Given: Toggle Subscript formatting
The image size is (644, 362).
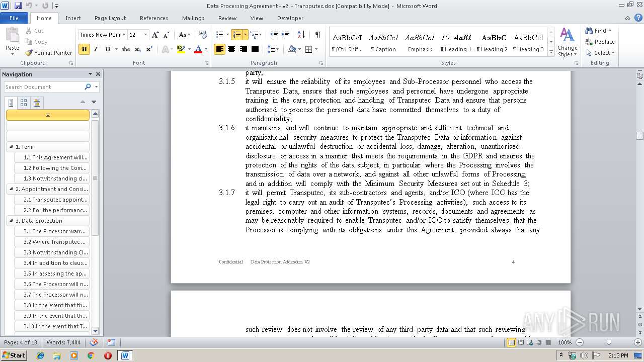Looking at the screenshot, I should [x=138, y=49].
